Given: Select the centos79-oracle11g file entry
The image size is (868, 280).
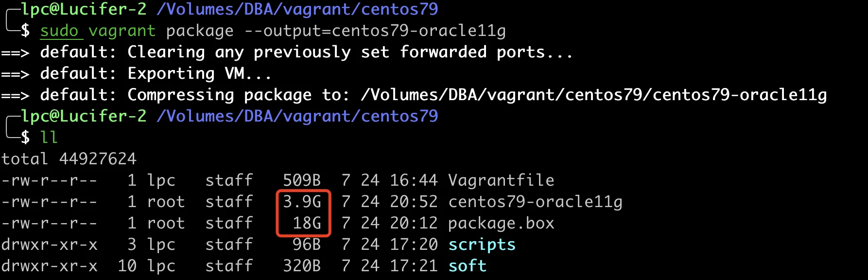Looking at the screenshot, I should click(535, 202).
